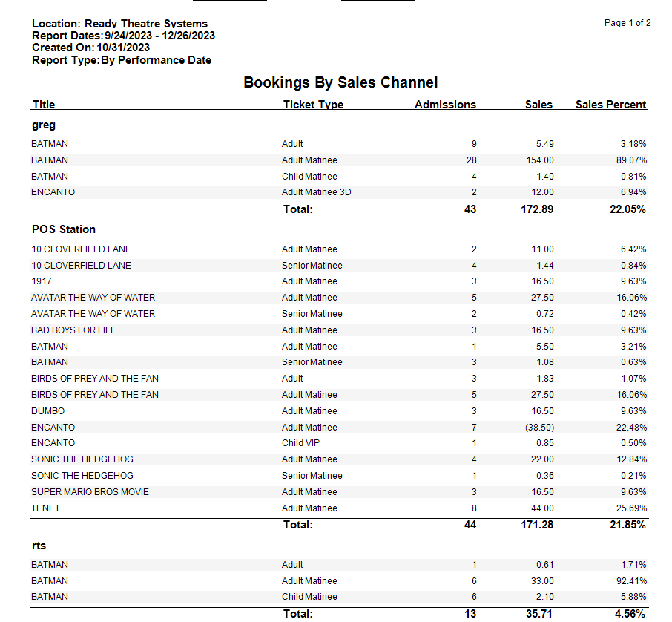This screenshot has height=622, width=672.
Task: Select the greg sales channel group header
Action: pos(44,125)
